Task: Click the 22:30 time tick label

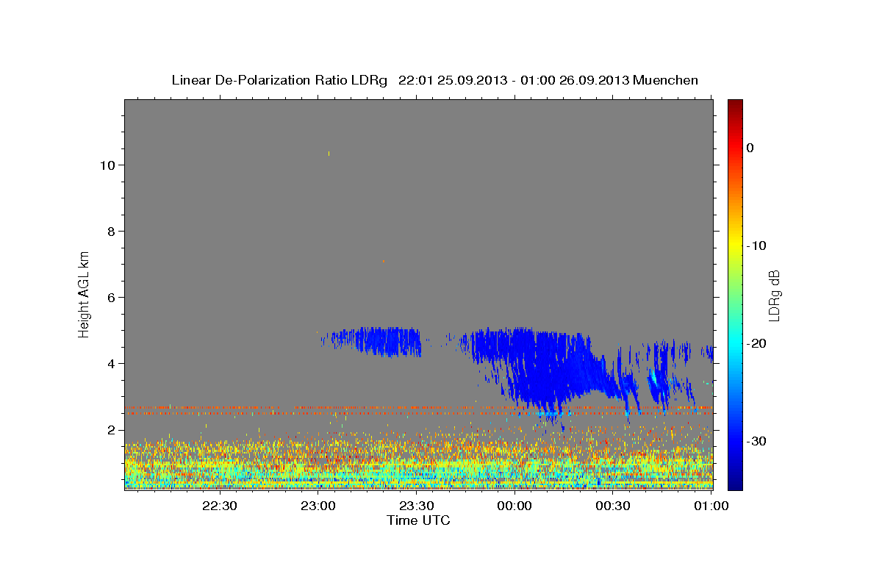Action: pyautogui.click(x=220, y=506)
